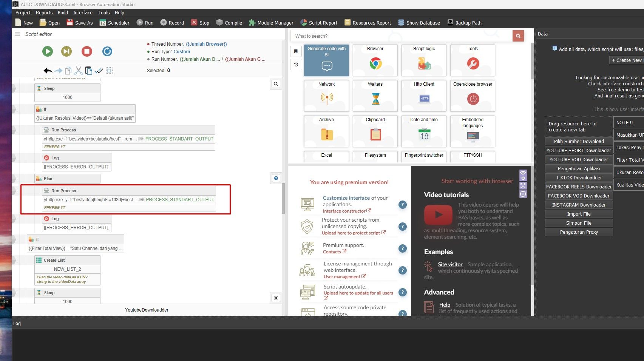The height and width of the screenshot is (361, 644).
Task: Switch to YOUTUBE VOD Downloader tab
Action: coord(578,160)
